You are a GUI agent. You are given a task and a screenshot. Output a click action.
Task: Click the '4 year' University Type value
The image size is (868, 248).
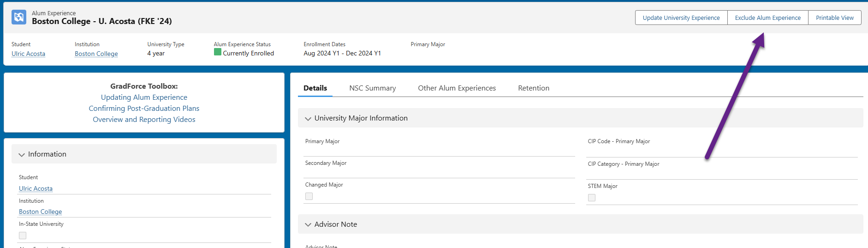pyautogui.click(x=156, y=53)
